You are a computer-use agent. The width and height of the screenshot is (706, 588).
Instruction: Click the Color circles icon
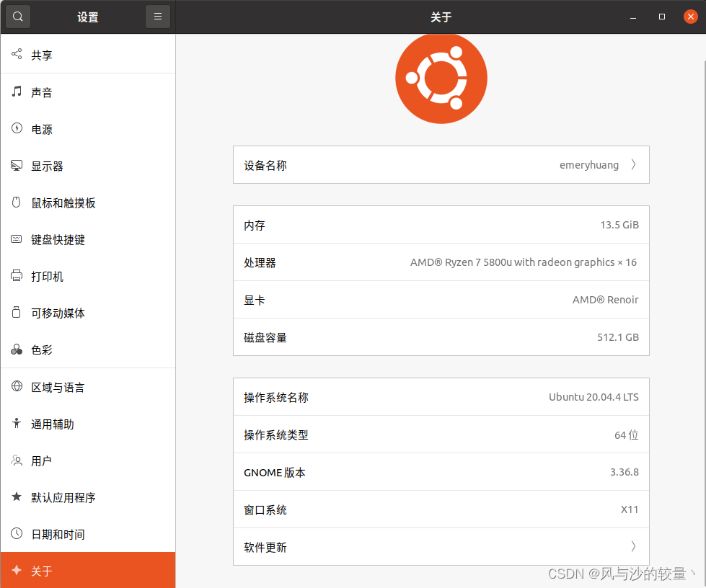tap(17, 349)
